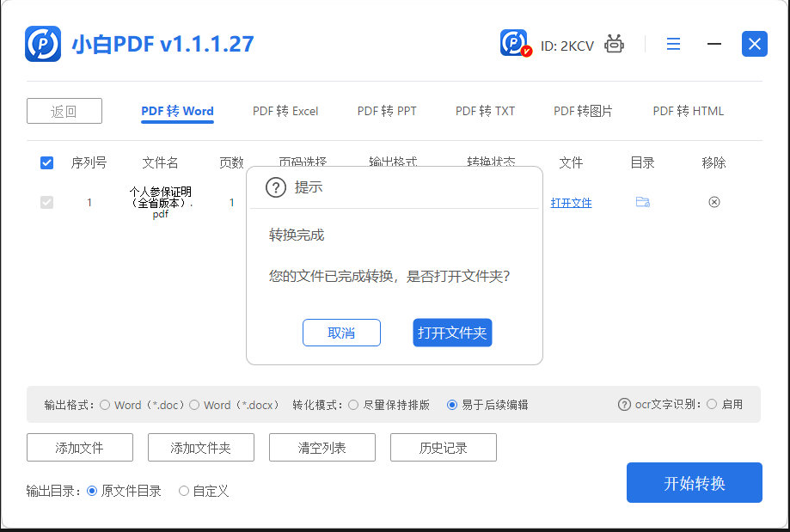Click the 目录 column header
790x532 pixels.
[642, 162]
